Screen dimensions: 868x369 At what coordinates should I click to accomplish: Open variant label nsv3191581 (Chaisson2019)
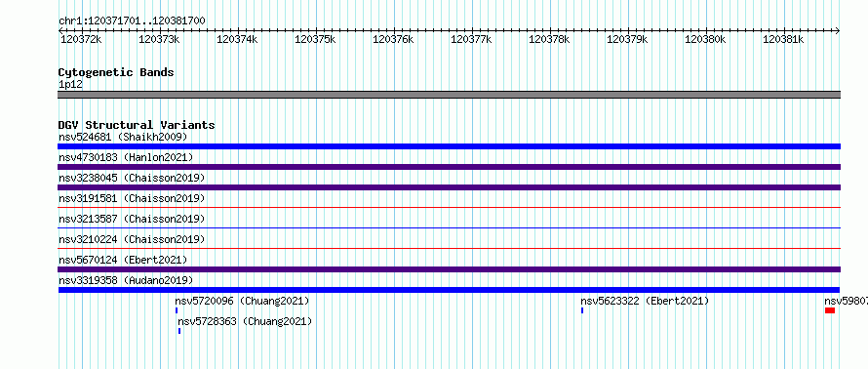132,198
